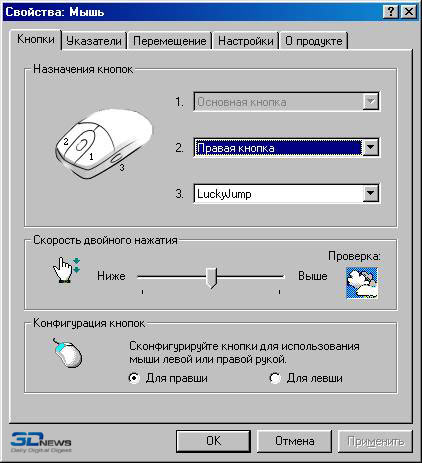Open the Настройки tab

coord(246,41)
